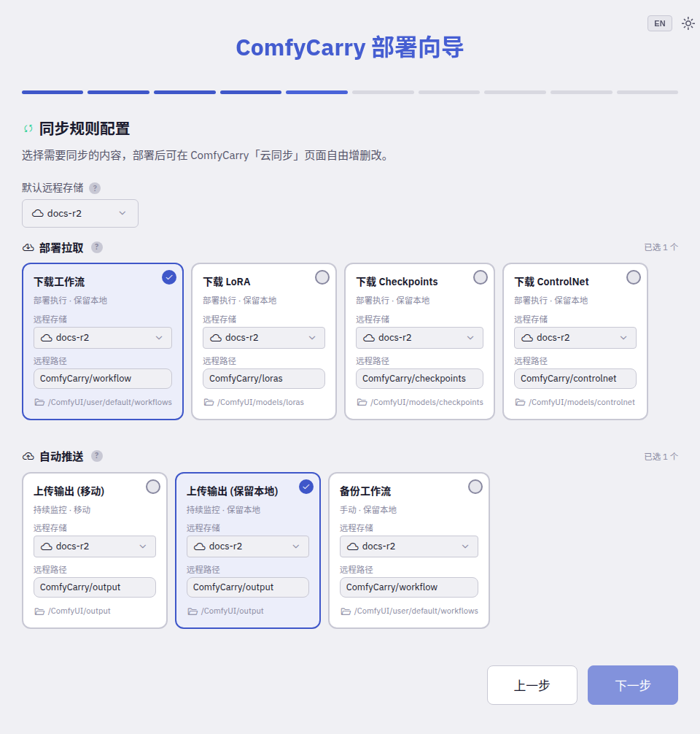Open remote storage dropdown in 下载工作流
Screen dimensions: 700x734
point(103,338)
